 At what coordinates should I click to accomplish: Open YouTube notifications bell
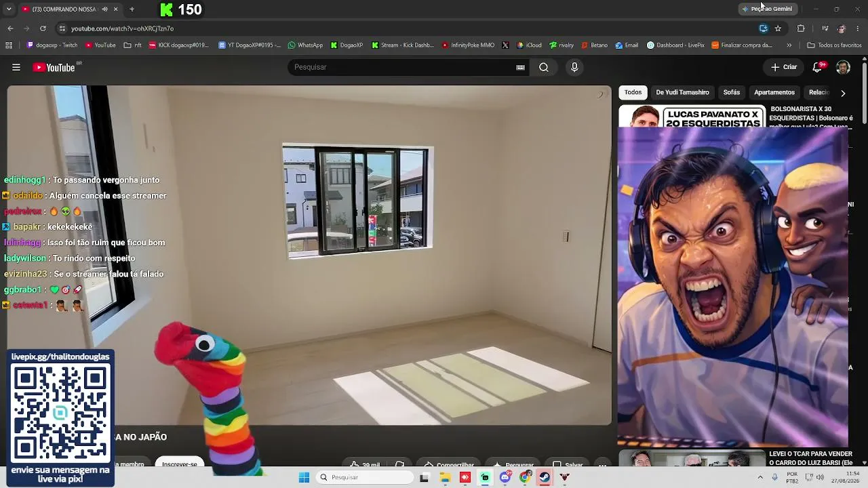pos(818,67)
